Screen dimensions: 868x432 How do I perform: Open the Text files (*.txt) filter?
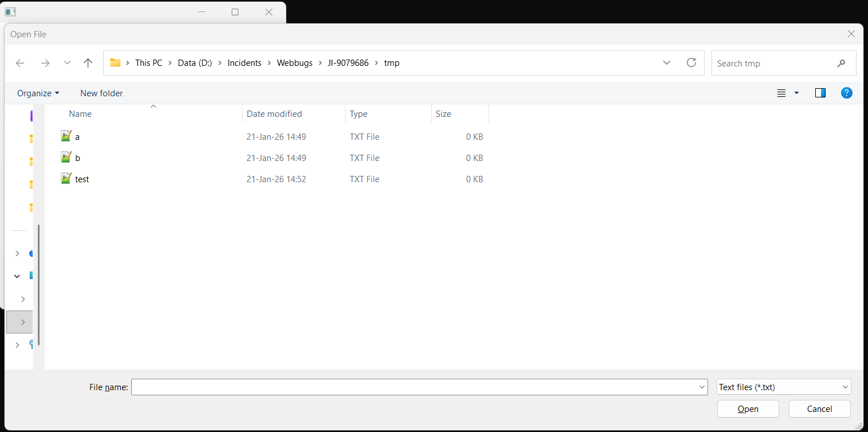(x=784, y=387)
